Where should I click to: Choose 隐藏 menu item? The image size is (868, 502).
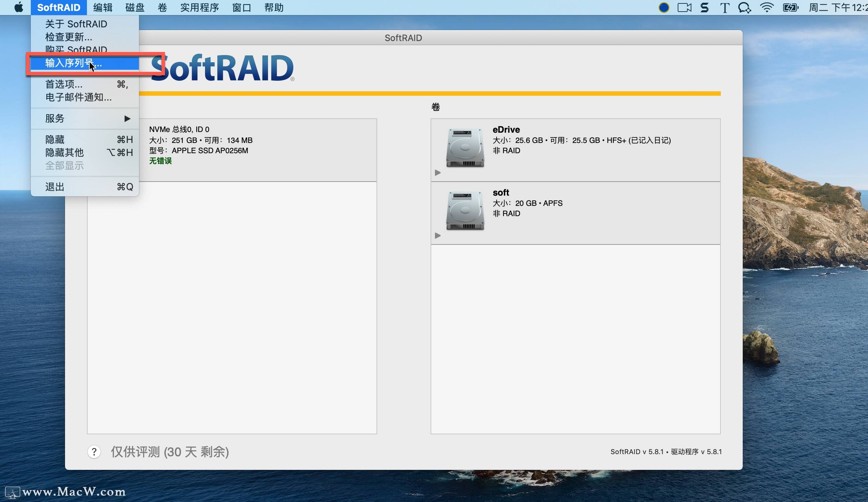pos(85,139)
